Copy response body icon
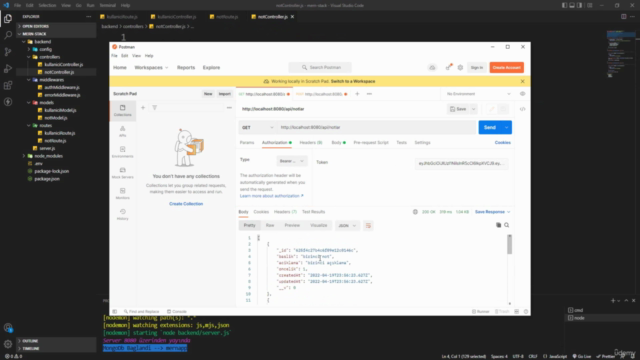This screenshot has height=360, width=640. click(498, 225)
